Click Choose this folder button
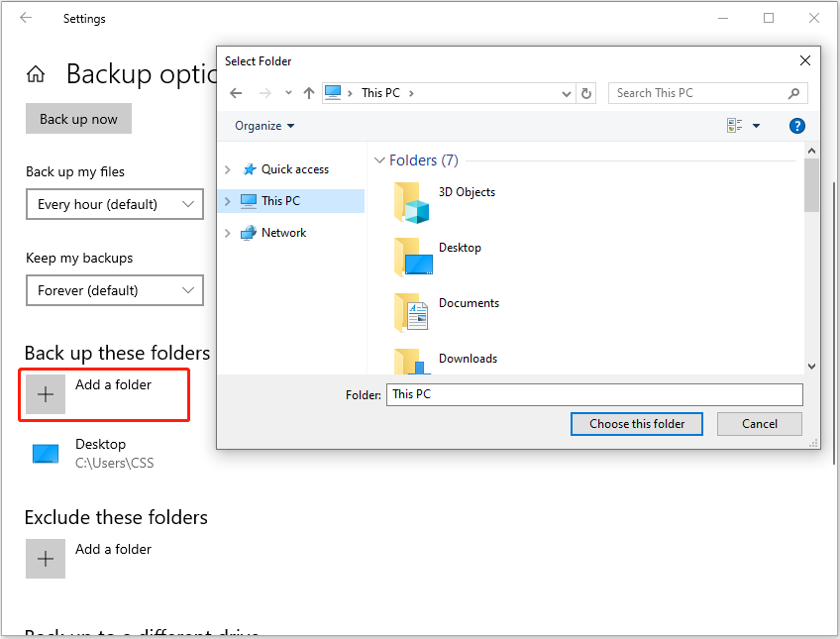Screen dimensions: 840x639 [x=636, y=424]
